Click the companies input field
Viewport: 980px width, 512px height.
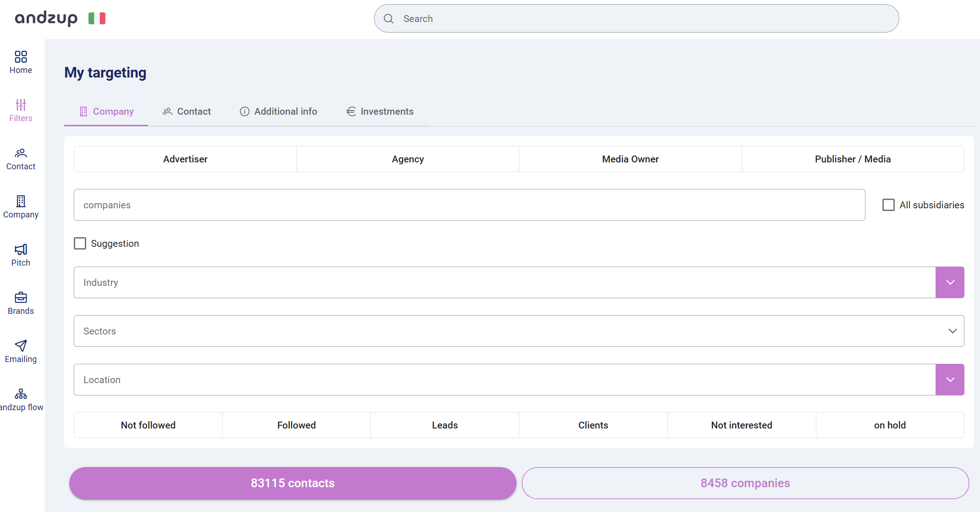coord(469,205)
